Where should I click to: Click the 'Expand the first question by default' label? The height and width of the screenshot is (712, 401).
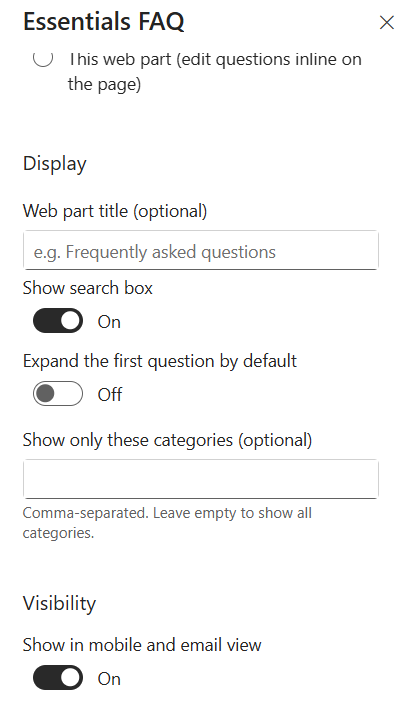pyautogui.click(x=160, y=361)
